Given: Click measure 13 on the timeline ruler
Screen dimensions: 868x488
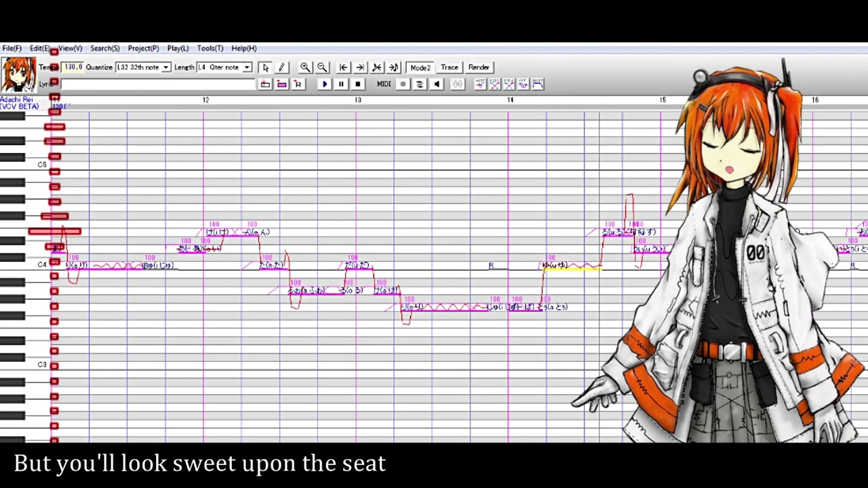Looking at the screenshot, I should (x=358, y=100).
